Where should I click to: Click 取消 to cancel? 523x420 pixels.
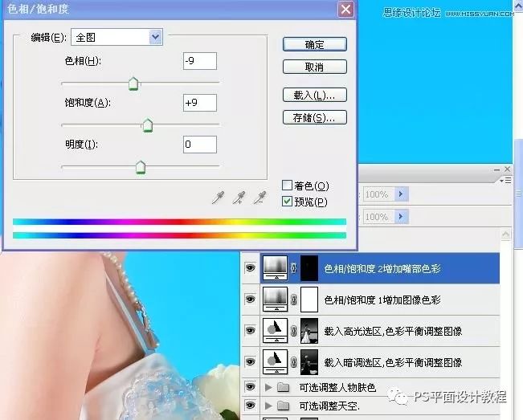(x=315, y=67)
